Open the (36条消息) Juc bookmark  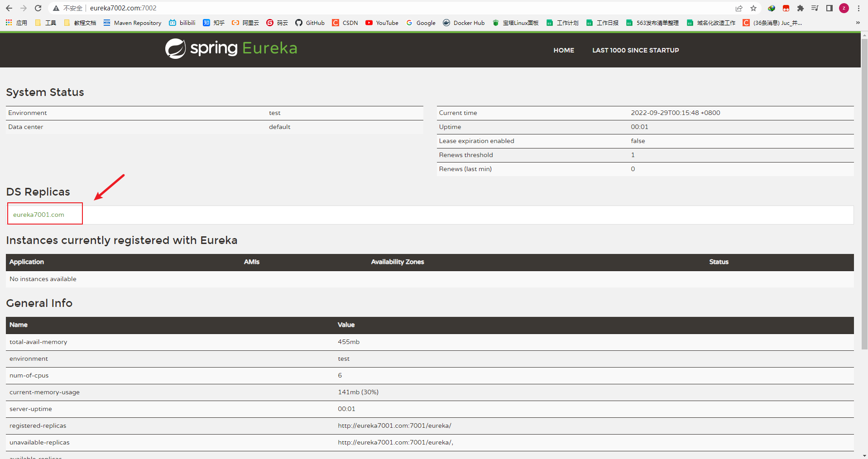tap(772, 23)
